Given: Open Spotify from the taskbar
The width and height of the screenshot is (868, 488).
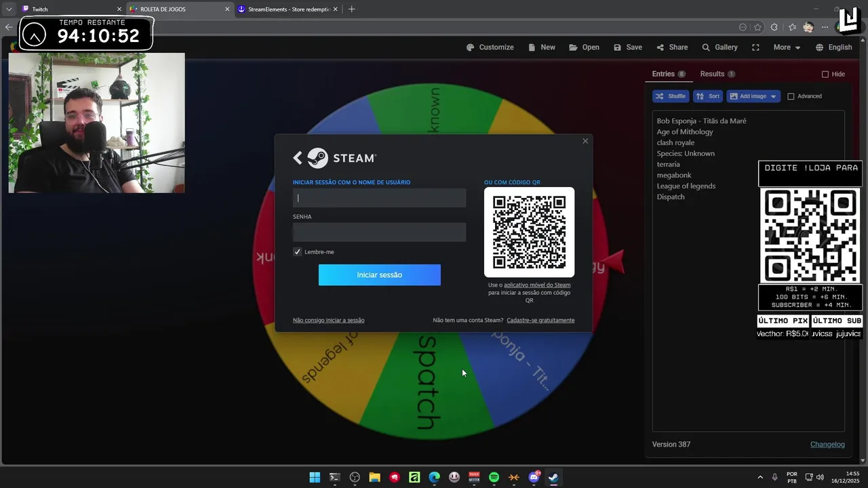Looking at the screenshot, I should pyautogui.click(x=494, y=477).
